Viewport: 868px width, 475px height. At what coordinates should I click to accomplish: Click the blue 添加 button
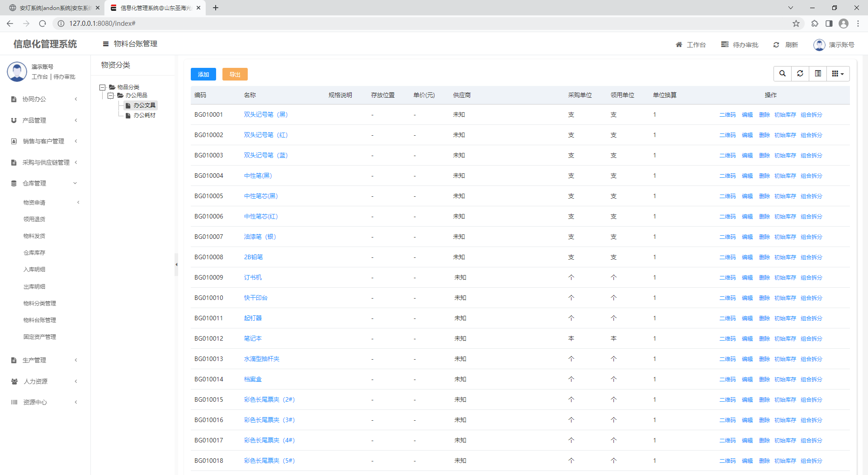203,74
